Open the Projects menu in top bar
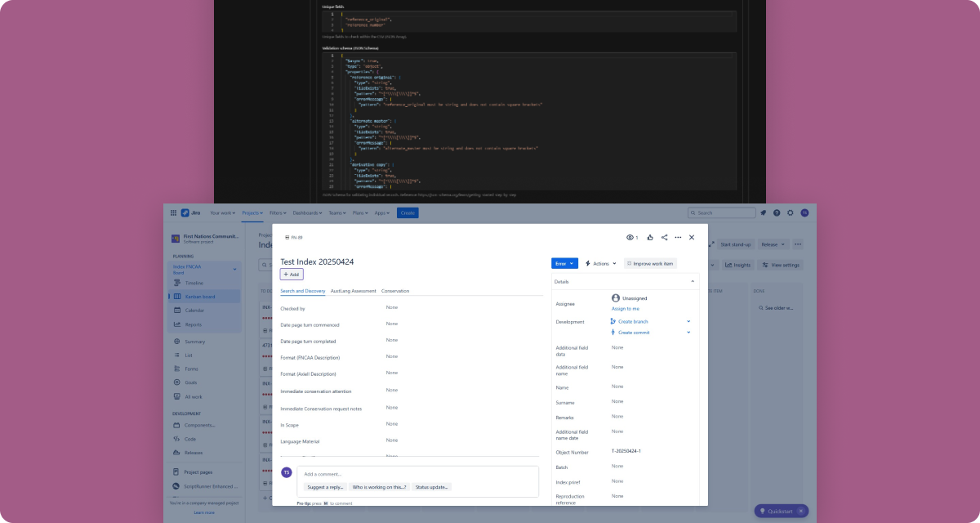The width and height of the screenshot is (980, 523). point(252,212)
